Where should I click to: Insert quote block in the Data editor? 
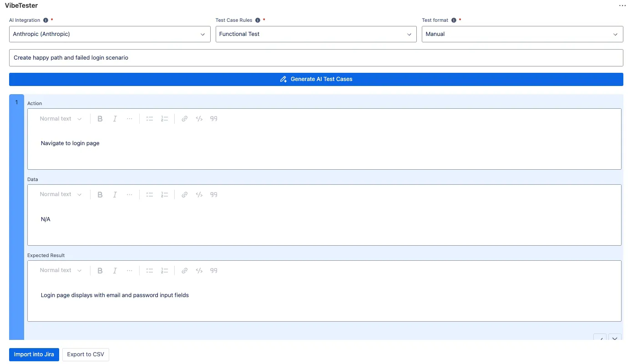(214, 194)
